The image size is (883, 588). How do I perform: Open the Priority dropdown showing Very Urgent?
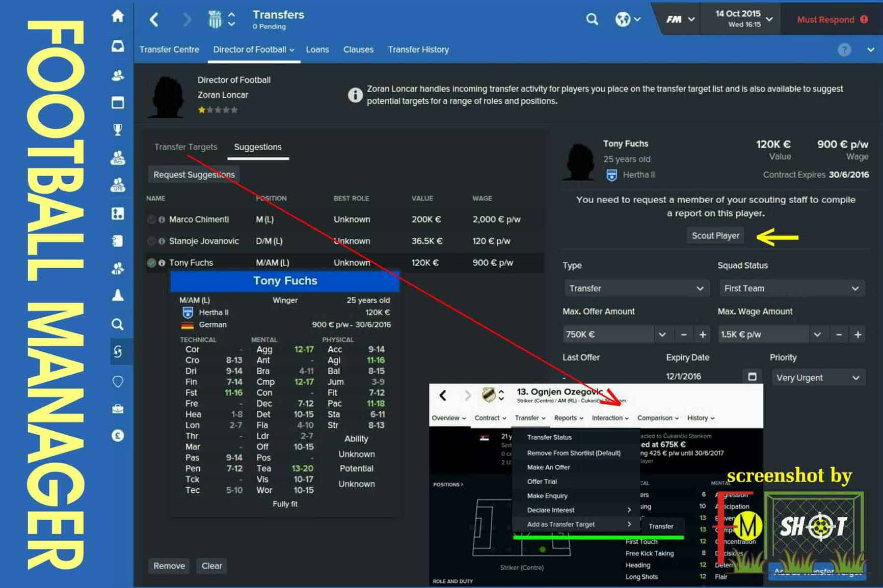pos(818,378)
